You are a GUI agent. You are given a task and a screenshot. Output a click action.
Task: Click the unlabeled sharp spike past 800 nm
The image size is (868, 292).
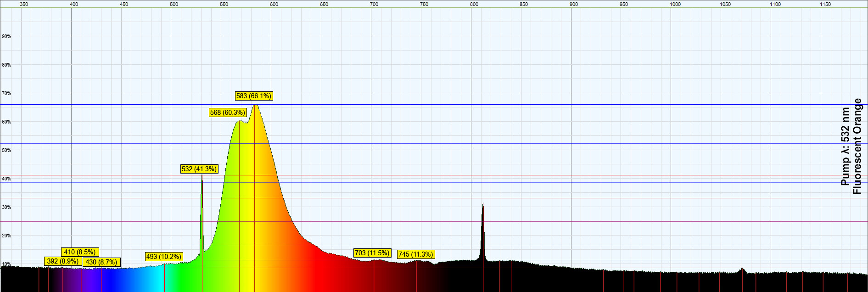coord(483,232)
